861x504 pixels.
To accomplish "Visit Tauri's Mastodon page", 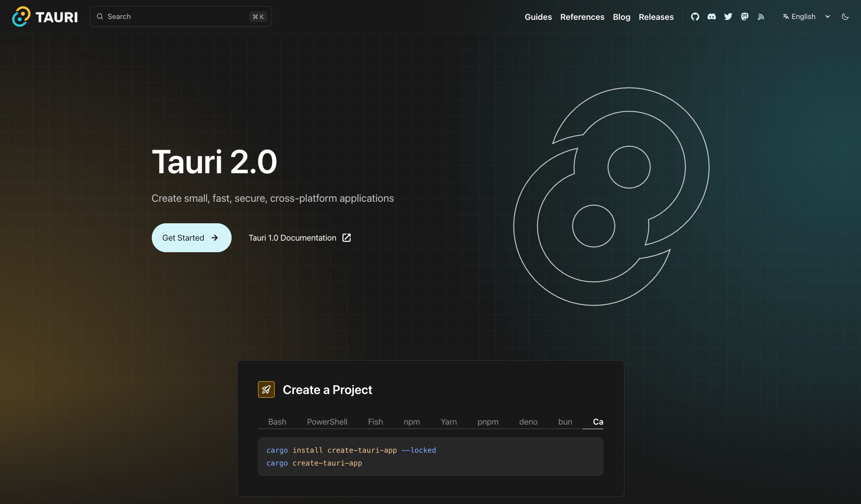I will coord(744,17).
